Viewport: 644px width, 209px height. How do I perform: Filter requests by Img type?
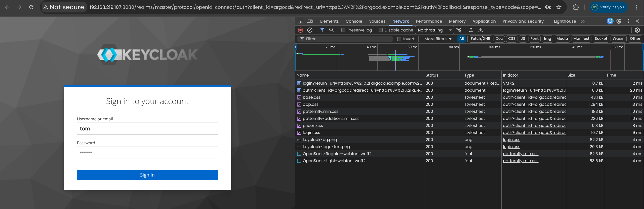547,39
